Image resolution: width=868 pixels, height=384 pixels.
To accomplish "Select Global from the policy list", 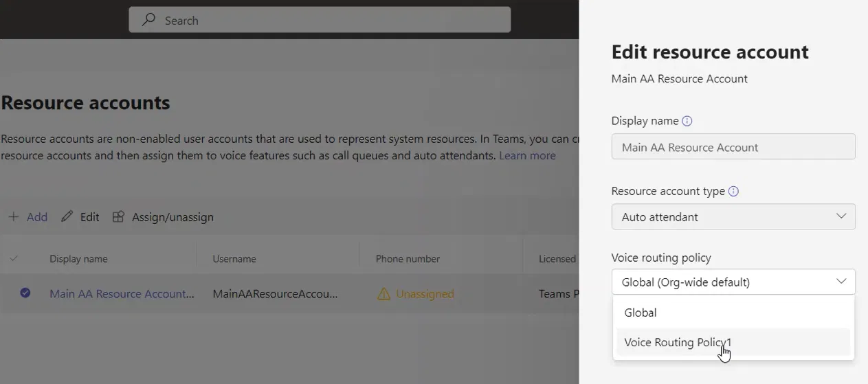I will click(641, 313).
